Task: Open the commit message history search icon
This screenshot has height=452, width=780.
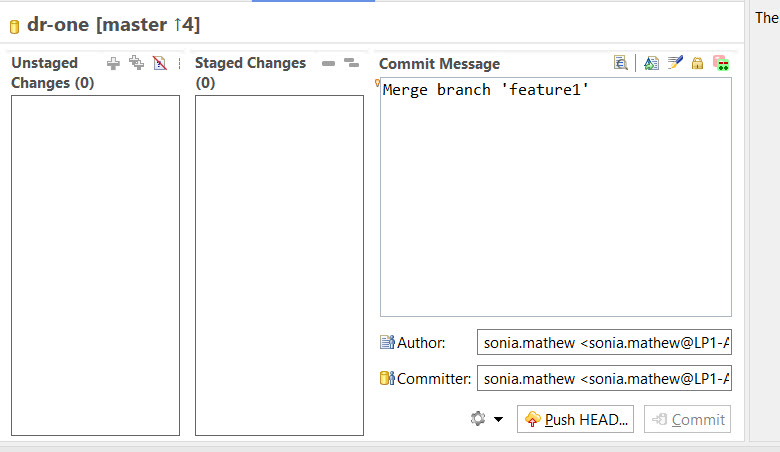Action: click(x=620, y=63)
